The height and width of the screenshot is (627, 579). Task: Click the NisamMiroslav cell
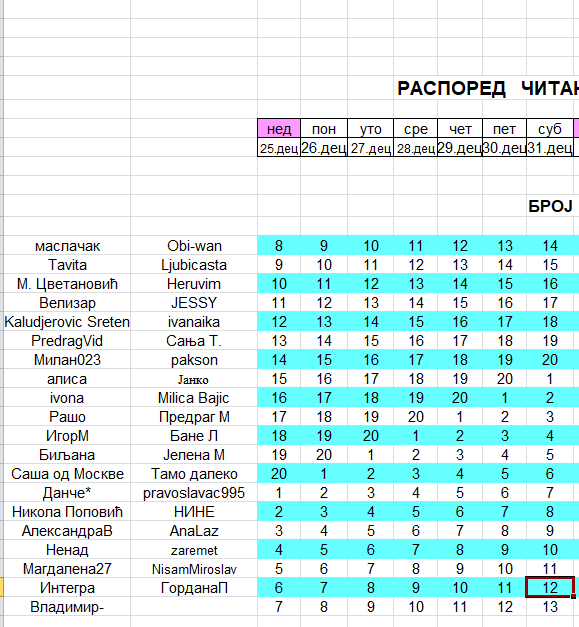[x=194, y=569]
